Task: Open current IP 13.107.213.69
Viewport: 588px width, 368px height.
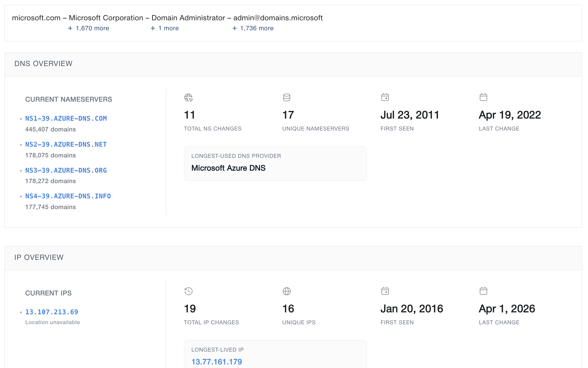Action: tap(52, 312)
